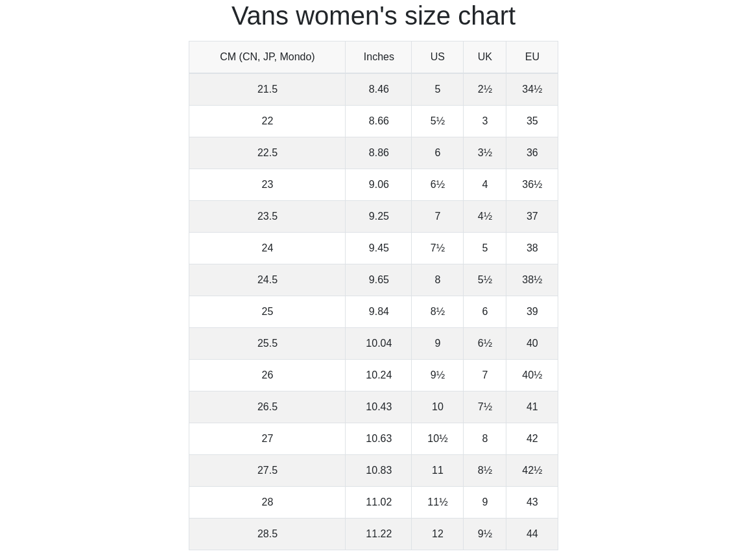
Task: Select the 9.45 inches cell
Action: coord(379,248)
